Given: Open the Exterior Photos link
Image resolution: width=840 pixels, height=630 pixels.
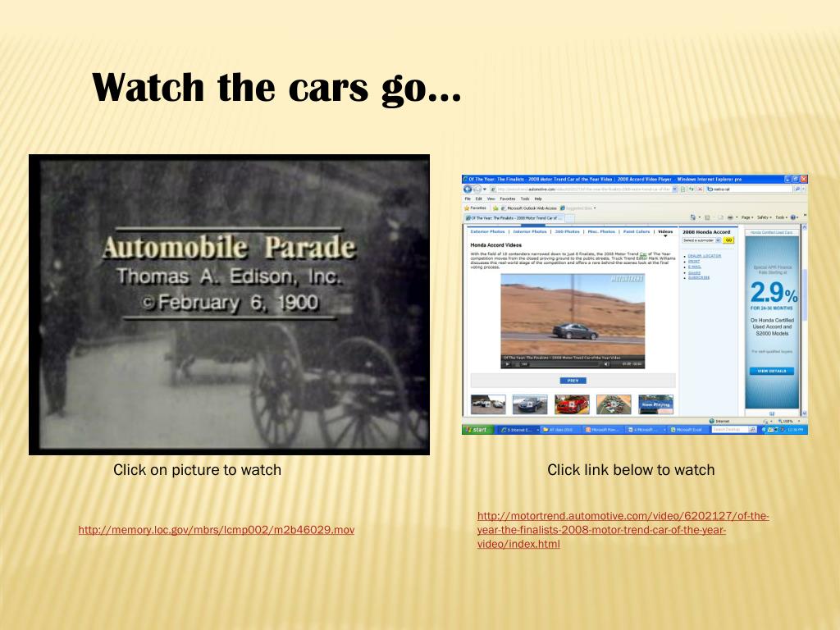Looking at the screenshot, I should [x=487, y=231].
